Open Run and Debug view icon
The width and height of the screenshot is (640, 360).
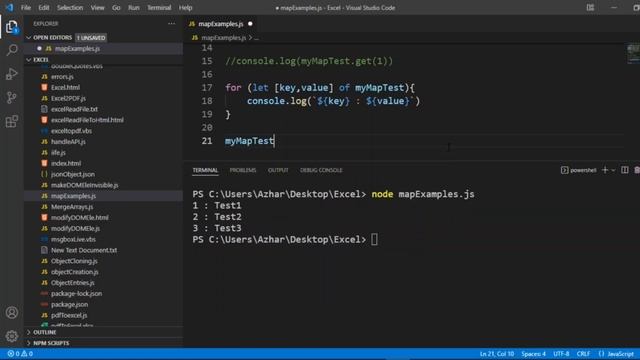12,74
